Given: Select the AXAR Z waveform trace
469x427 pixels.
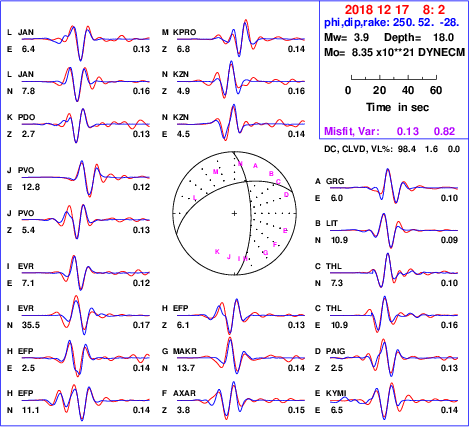Looking at the screenshot, I should tap(241, 400).
